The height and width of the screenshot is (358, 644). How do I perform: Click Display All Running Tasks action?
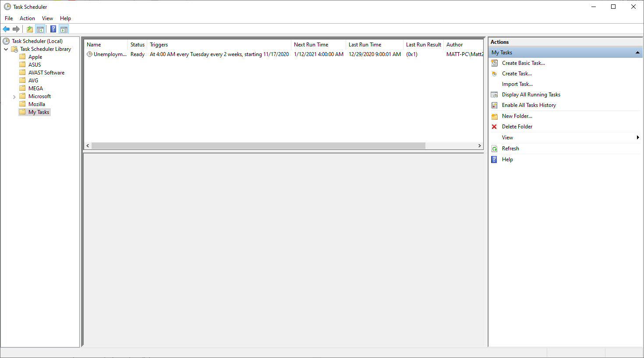pos(531,95)
